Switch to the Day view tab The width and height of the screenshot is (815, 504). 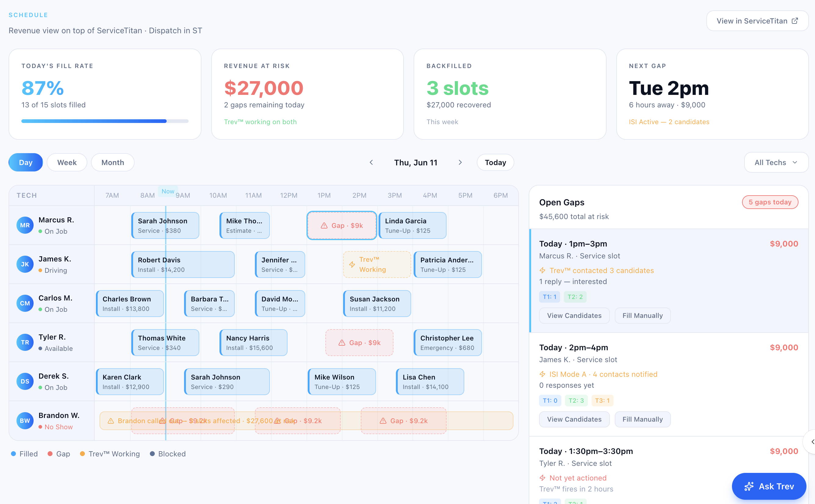[x=26, y=162]
